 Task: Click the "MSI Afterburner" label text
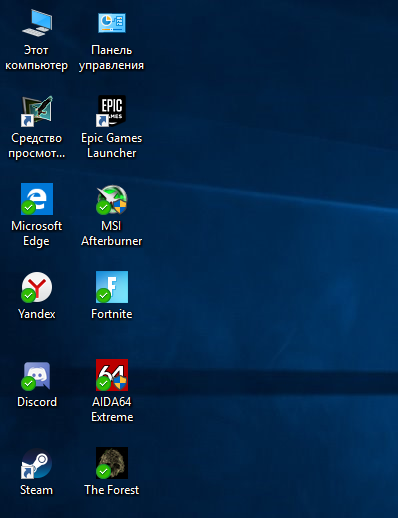coord(112,233)
